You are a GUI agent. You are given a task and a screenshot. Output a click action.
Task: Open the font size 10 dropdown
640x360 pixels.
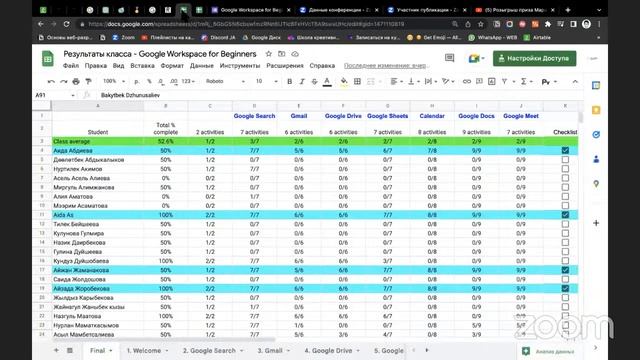(266, 81)
